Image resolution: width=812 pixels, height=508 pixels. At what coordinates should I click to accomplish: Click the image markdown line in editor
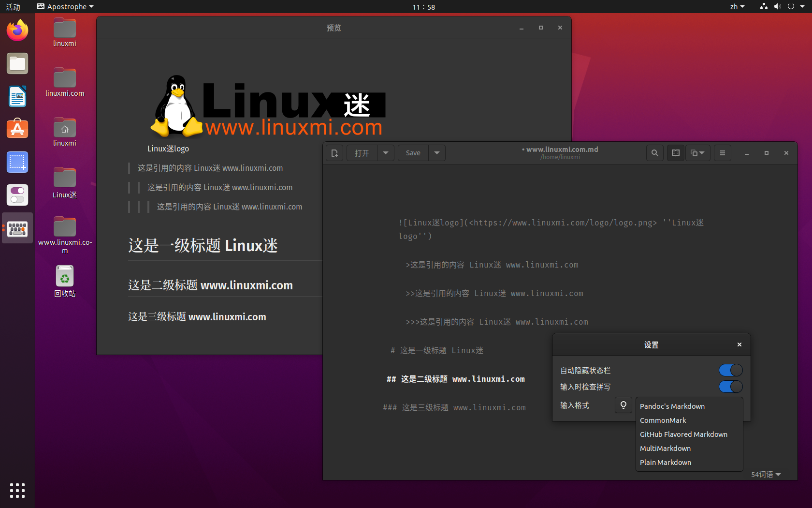[551, 229]
